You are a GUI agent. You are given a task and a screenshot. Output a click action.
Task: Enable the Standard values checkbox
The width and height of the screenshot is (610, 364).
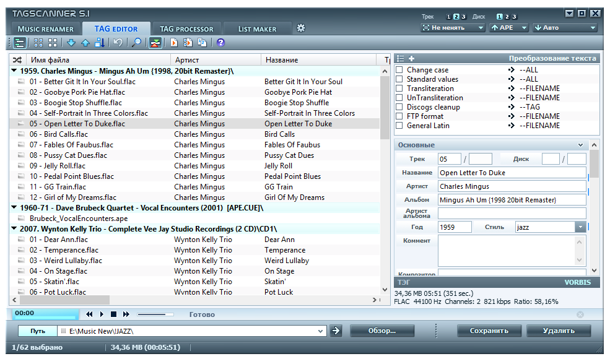(x=399, y=79)
